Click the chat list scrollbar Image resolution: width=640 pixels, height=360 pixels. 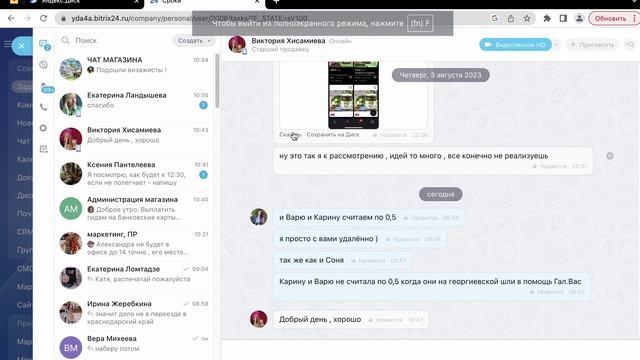pos(217,81)
